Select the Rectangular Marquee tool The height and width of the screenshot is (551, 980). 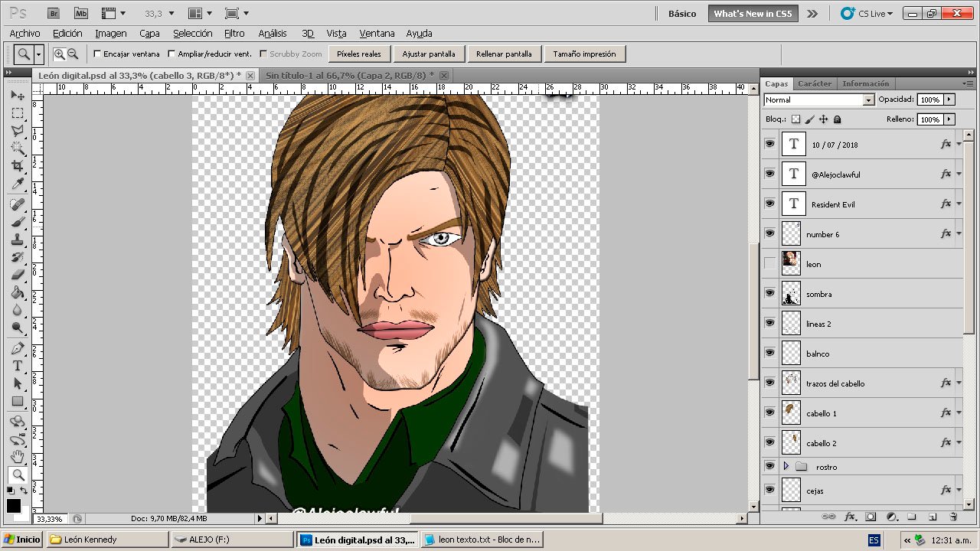[x=18, y=113]
